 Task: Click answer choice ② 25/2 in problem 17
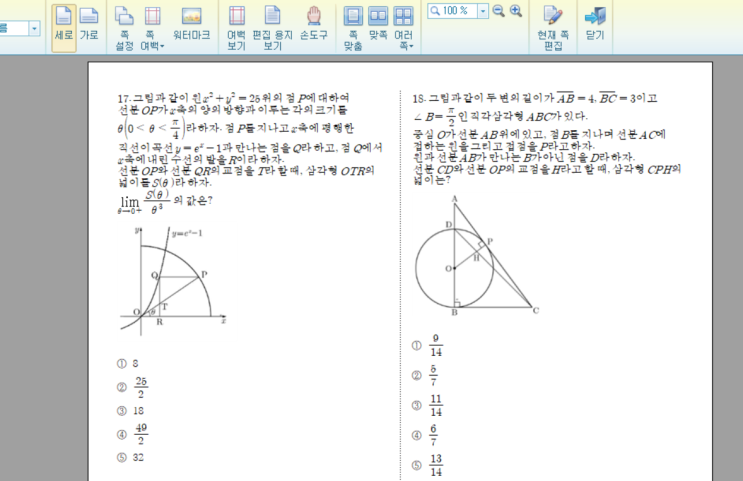132,387
